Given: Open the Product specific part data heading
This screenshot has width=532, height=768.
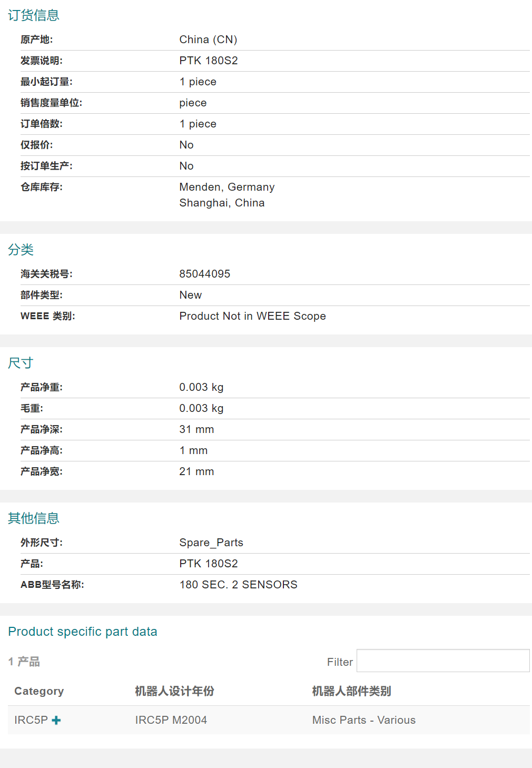Looking at the screenshot, I should click(82, 631).
